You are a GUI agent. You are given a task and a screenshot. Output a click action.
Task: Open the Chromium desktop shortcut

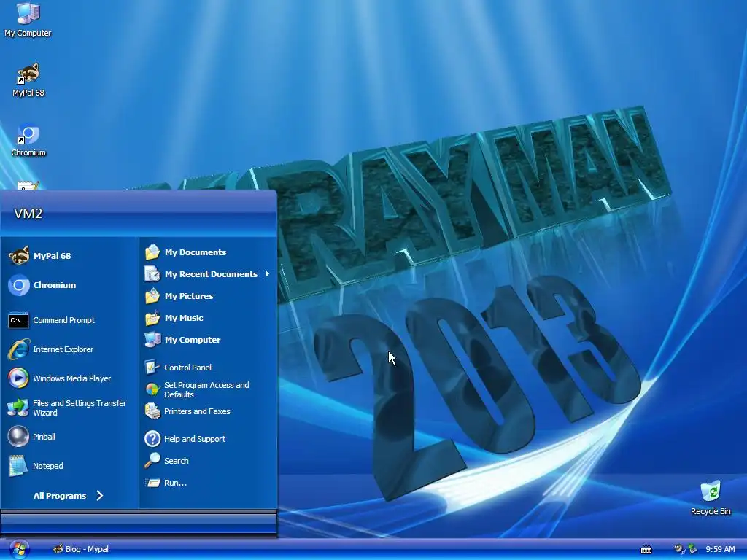tap(28, 140)
